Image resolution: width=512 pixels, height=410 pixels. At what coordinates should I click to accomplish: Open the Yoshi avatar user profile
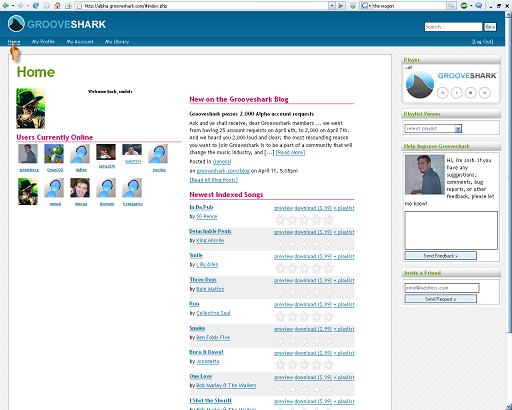tap(54, 154)
